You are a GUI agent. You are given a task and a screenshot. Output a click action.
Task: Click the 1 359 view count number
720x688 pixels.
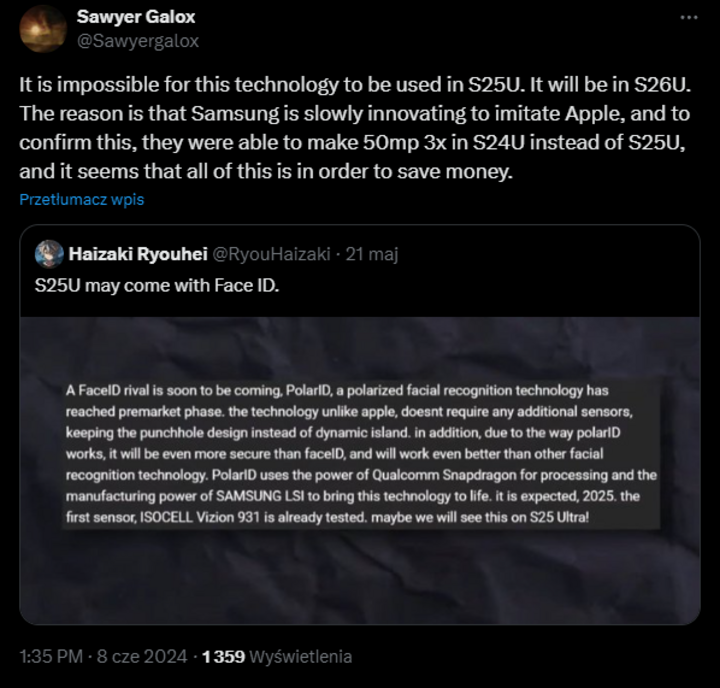pos(223,657)
